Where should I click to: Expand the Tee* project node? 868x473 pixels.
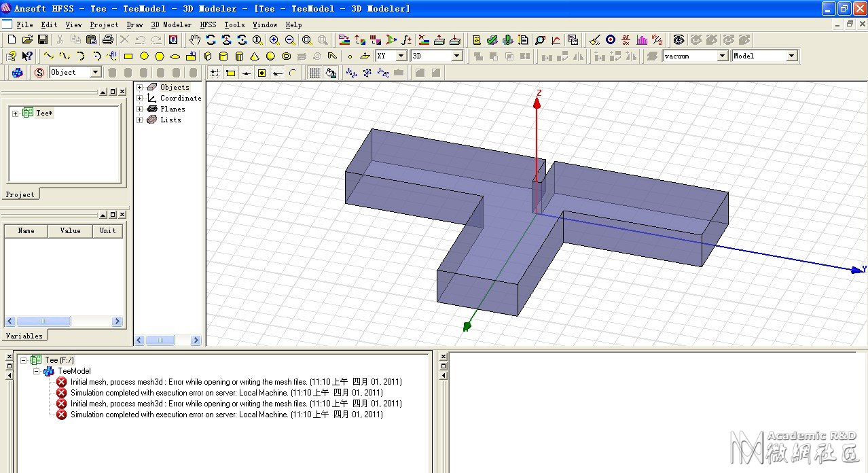pyautogui.click(x=15, y=113)
